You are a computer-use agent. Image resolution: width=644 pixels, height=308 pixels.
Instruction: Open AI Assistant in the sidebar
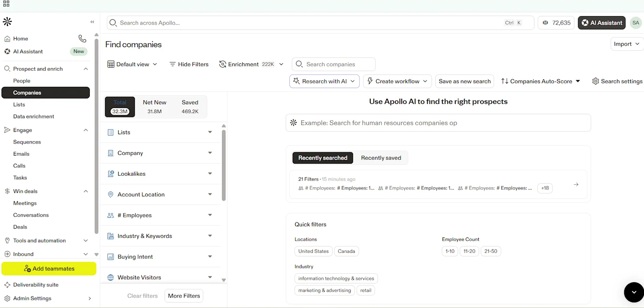click(28, 52)
